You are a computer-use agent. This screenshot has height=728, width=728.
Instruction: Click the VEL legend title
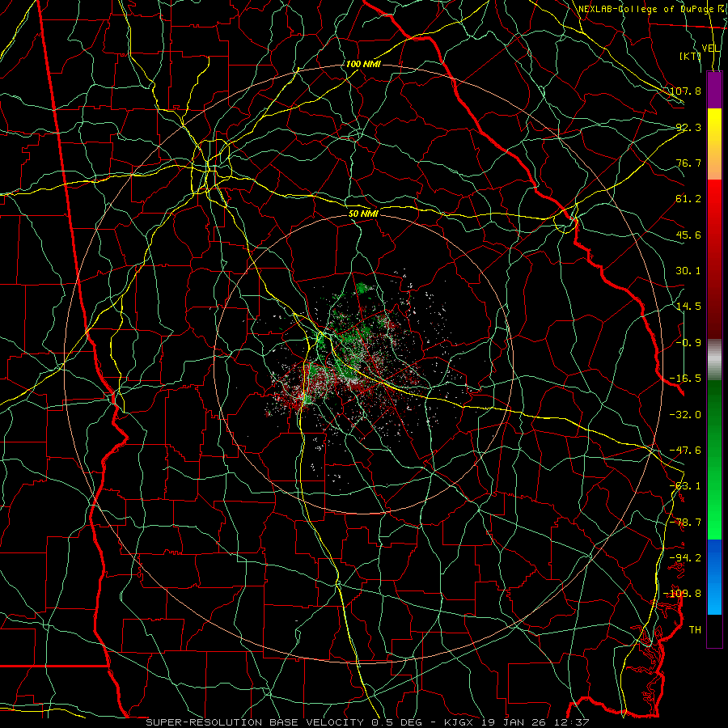711,49
